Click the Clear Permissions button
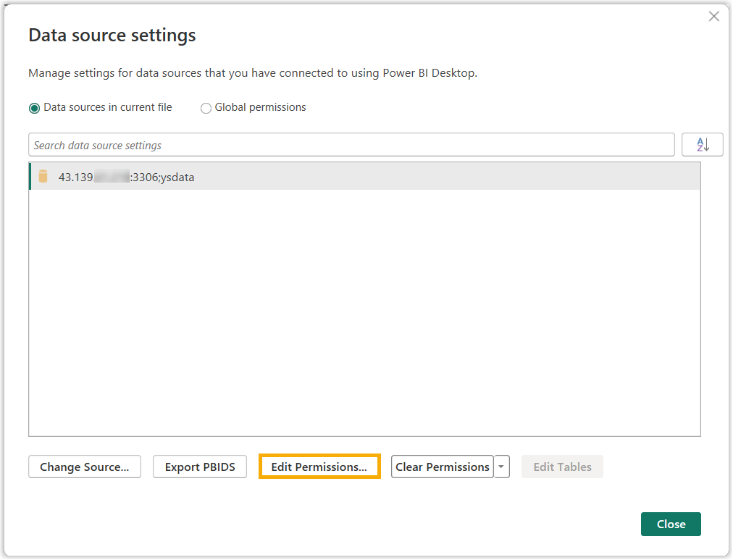The image size is (733, 560). tap(443, 467)
